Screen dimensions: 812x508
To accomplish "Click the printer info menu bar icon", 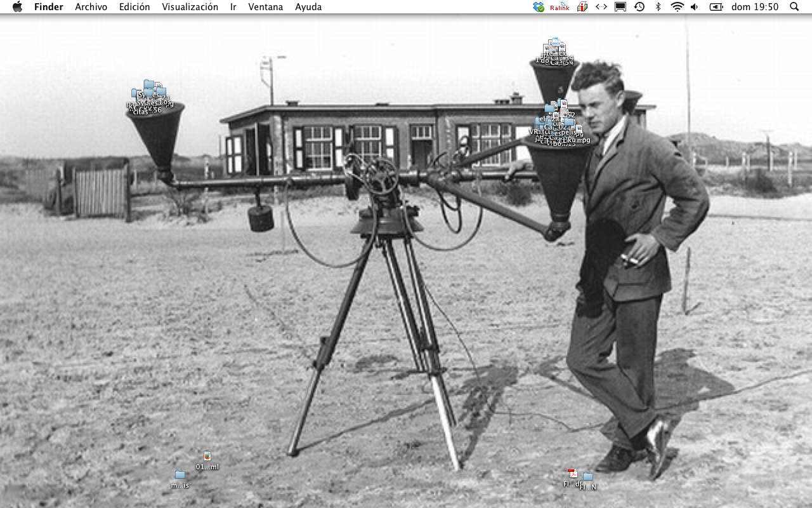I will (582, 7).
